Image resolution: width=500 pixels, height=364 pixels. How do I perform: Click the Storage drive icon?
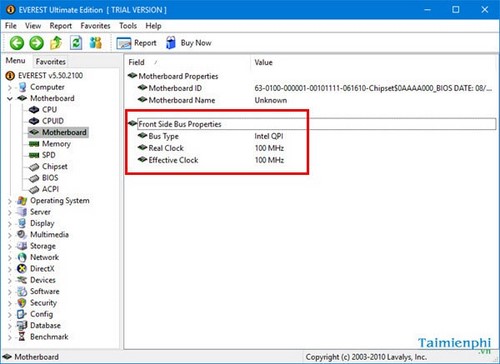[22, 246]
